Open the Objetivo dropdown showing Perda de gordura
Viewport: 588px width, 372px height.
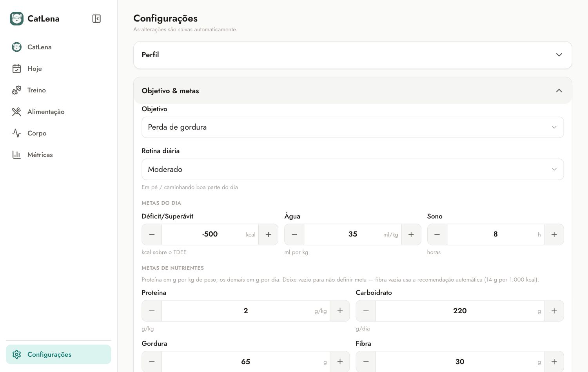pyautogui.click(x=352, y=127)
